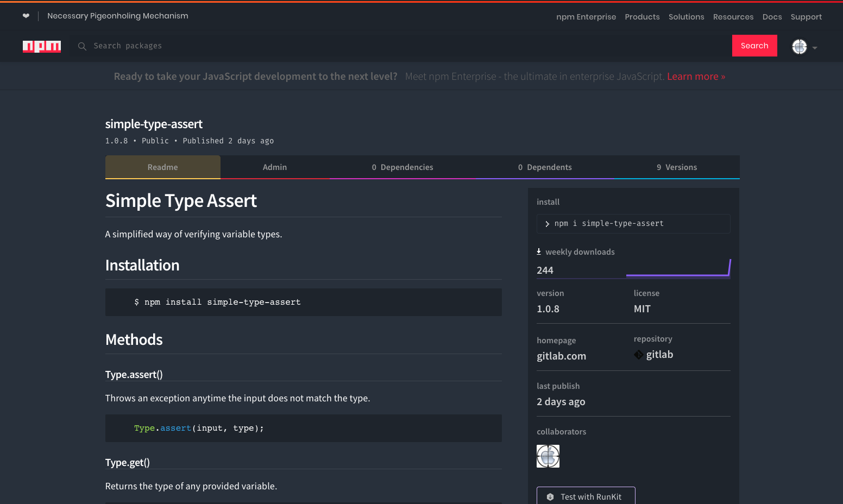Viewport: 843px width, 504px height.
Task: Switch to the Readme tab
Action: pyautogui.click(x=163, y=167)
